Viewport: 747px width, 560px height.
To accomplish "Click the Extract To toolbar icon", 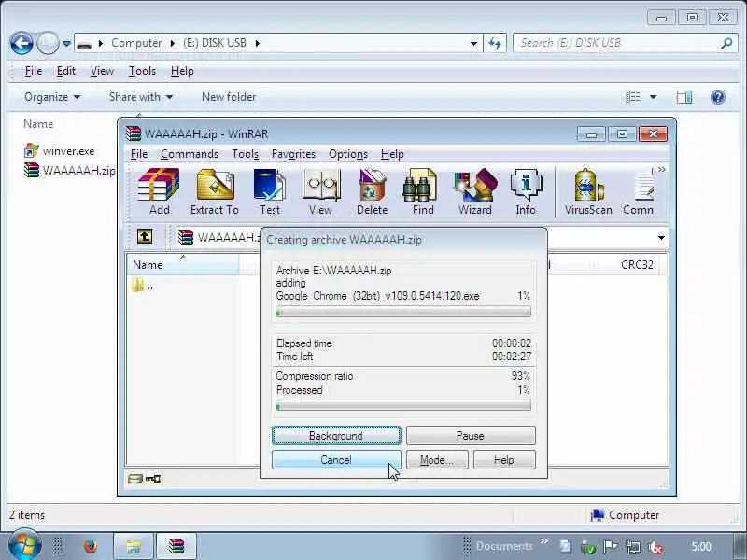I will click(215, 192).
